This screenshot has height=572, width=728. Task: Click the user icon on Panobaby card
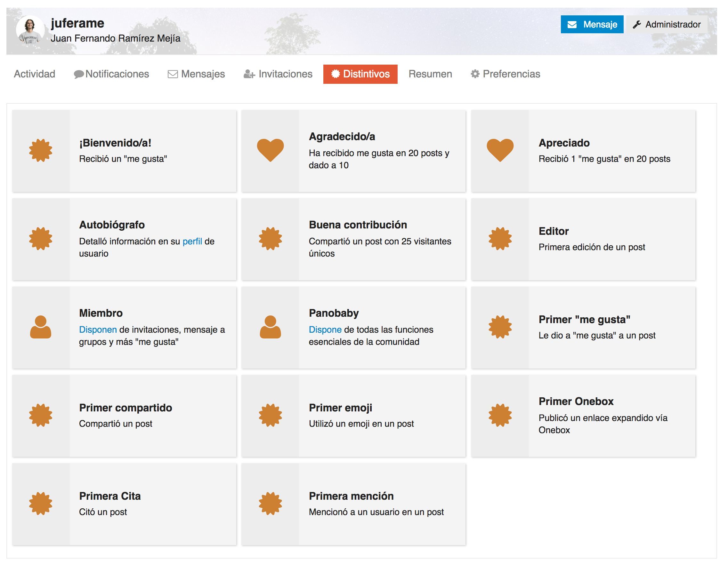tap(270, 327)
